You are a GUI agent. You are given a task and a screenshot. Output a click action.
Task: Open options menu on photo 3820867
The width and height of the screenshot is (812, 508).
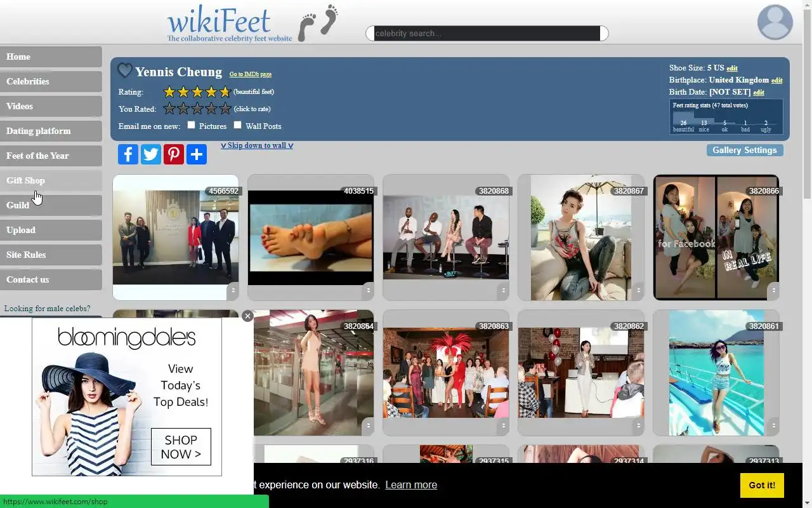[638, 290]
